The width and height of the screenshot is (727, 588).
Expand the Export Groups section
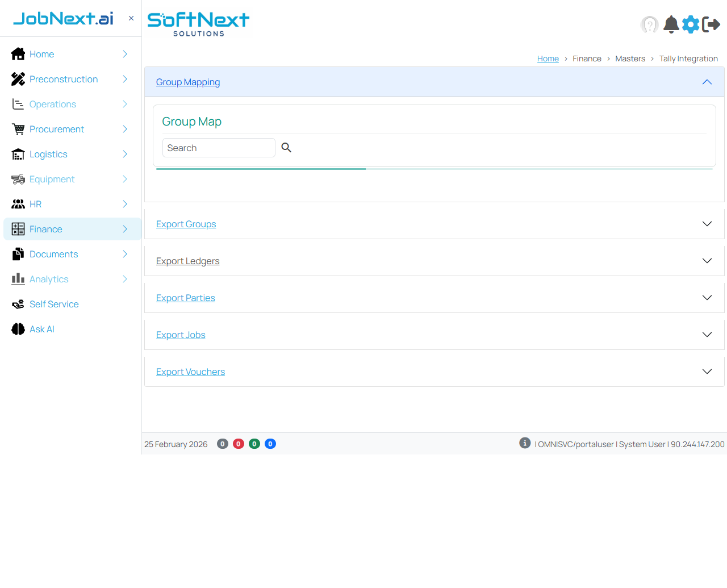click(707, 224)
